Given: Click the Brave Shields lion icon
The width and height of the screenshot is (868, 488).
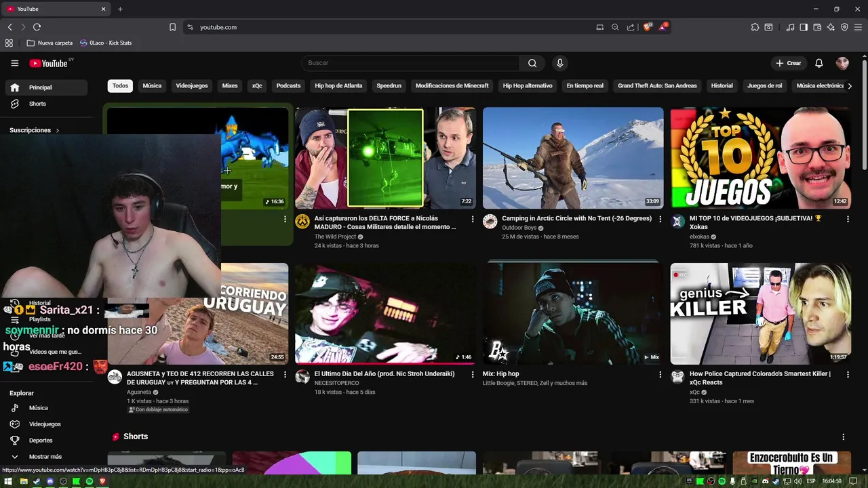Looking at the screenshot, I should click(x=648, y=27).
